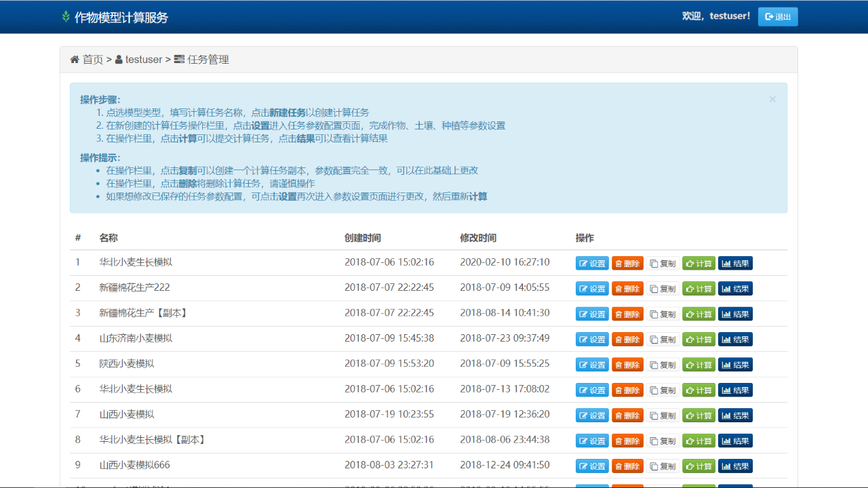View 结果 for 新疆棉花生产222

tap(735, 289)
